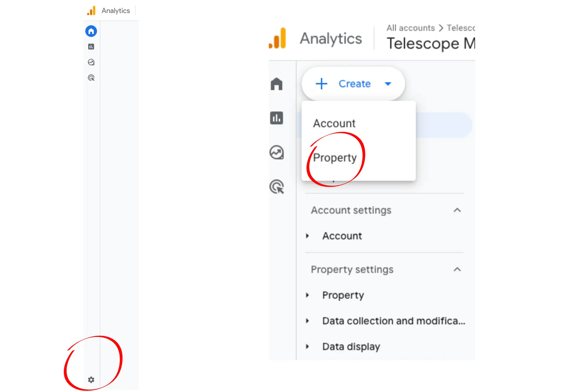Click small Analytics logo at top left
Image resolution: width=588 pixels, height=392 pixels.
point(91,11)
